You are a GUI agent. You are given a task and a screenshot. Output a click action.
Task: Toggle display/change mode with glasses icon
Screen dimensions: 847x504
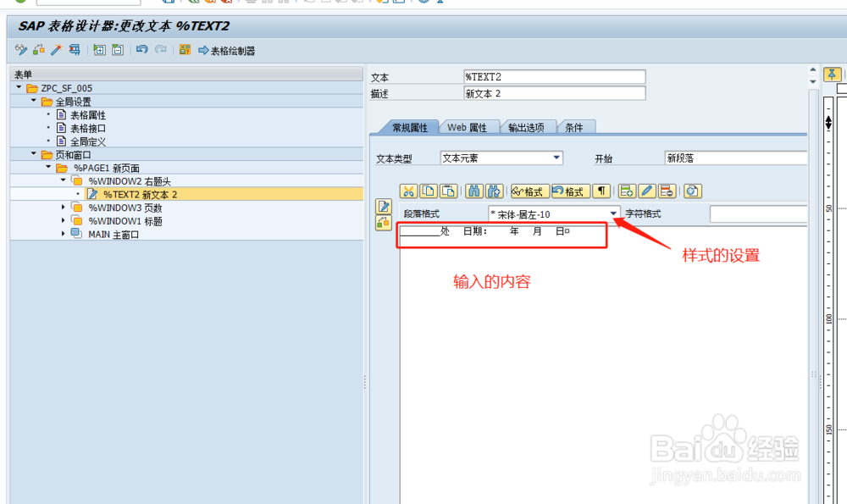(21, 50)
